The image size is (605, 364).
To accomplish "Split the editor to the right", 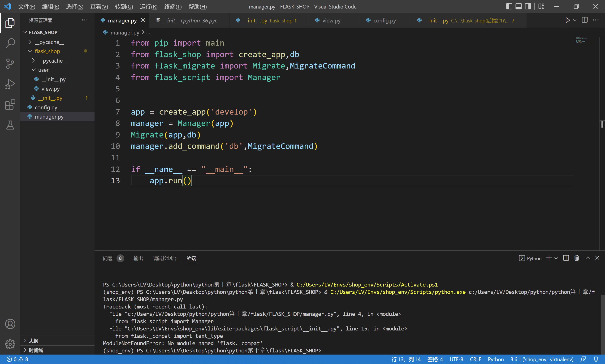I will 585,20.
